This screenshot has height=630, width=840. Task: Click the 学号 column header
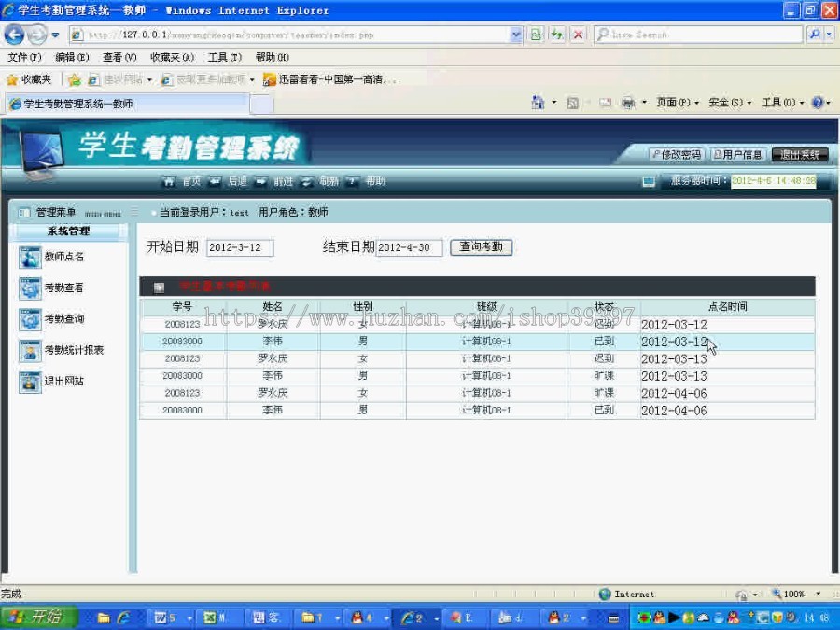[182, 307]
